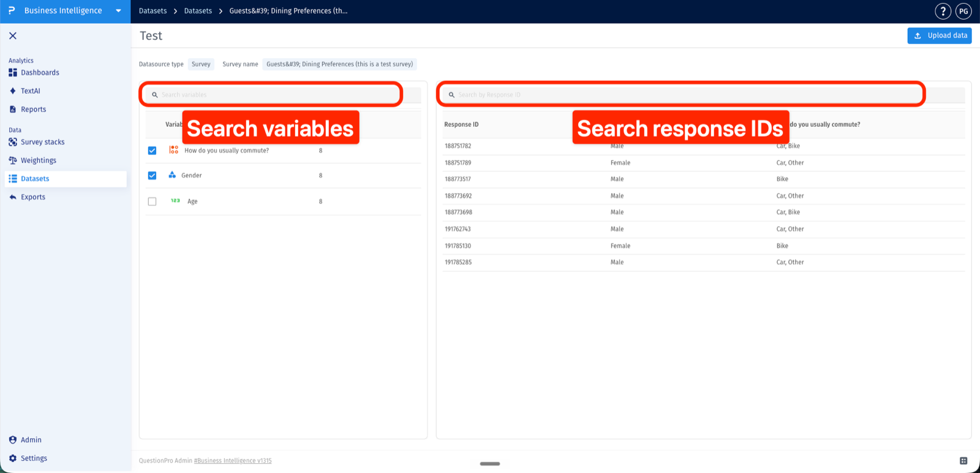Click the second Datasets breadcrumb link
The image size is (980, 473).
tap(198, 11)
